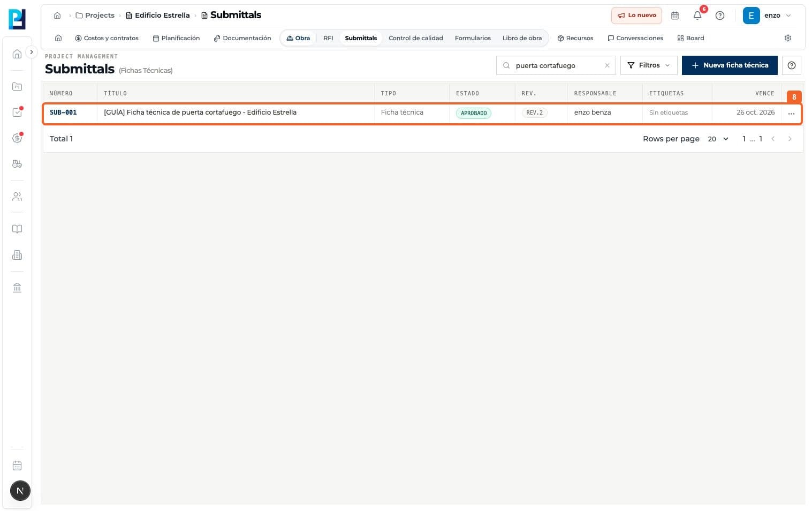Open Conversaciones
Image resolution: width=812 pixels, height=511 pixels.
(635, 38)
